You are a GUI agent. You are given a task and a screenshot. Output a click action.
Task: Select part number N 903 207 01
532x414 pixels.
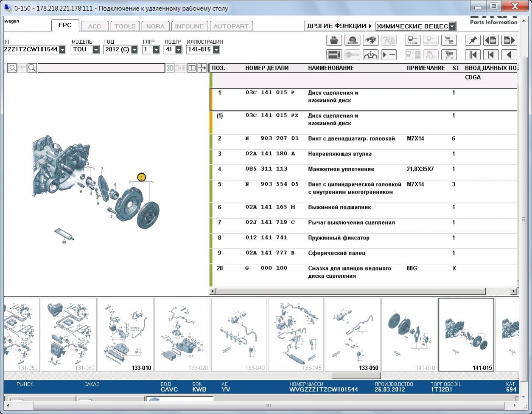click(x=272, y=138)
